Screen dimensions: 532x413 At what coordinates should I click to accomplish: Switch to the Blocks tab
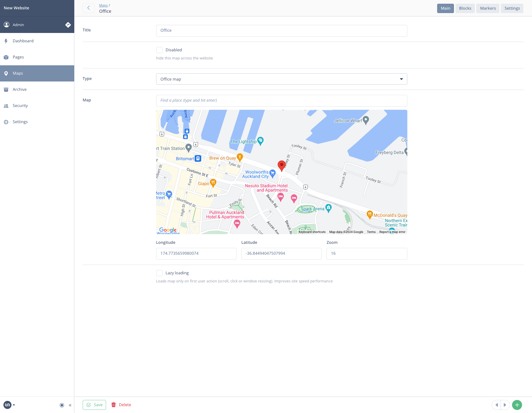(465, 8)
